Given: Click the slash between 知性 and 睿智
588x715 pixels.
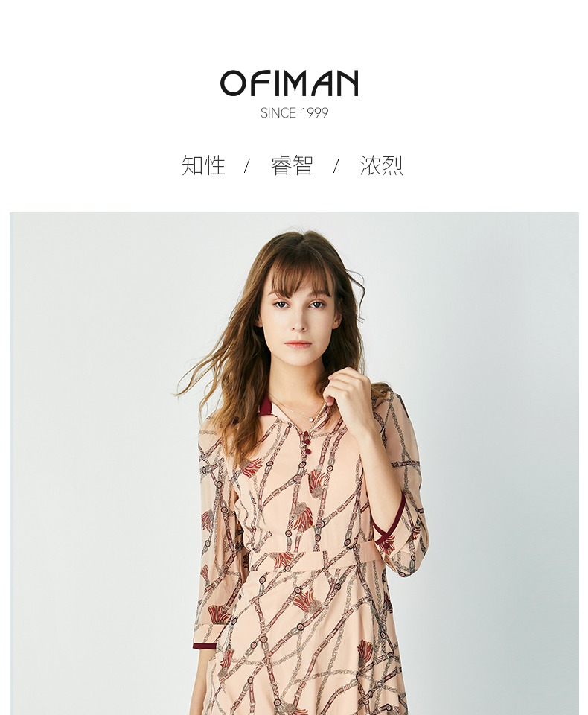Looking at the screenshot, I should [x=247, y=166].
